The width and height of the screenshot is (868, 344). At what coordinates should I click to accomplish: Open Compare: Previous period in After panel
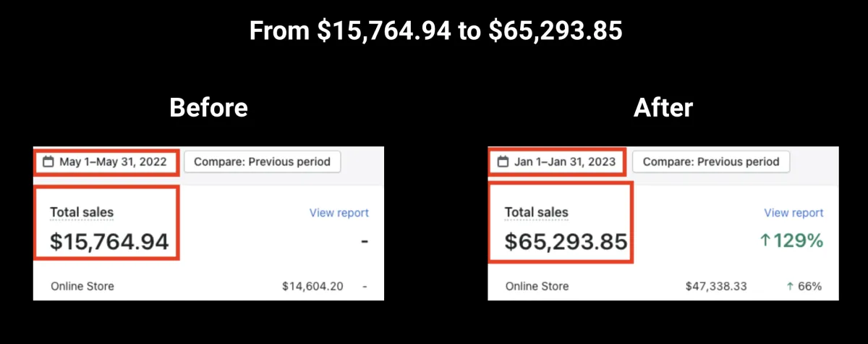(711, 161)
